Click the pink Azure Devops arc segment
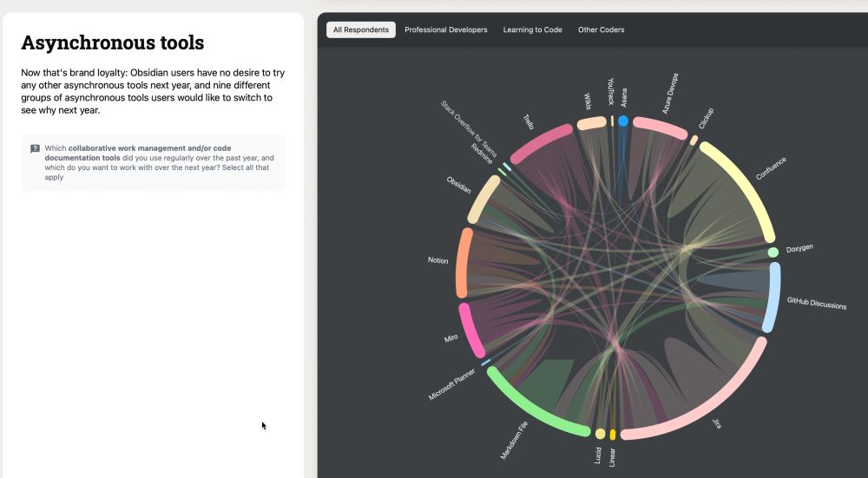Viewport: 868px width, 478px height. click(661, 127)
